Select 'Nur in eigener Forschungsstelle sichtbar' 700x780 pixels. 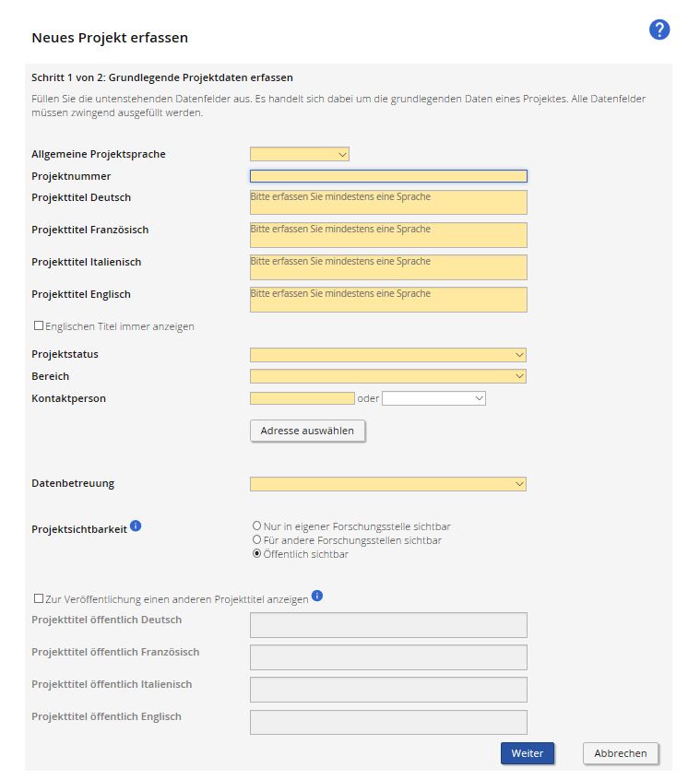point(257,526)
